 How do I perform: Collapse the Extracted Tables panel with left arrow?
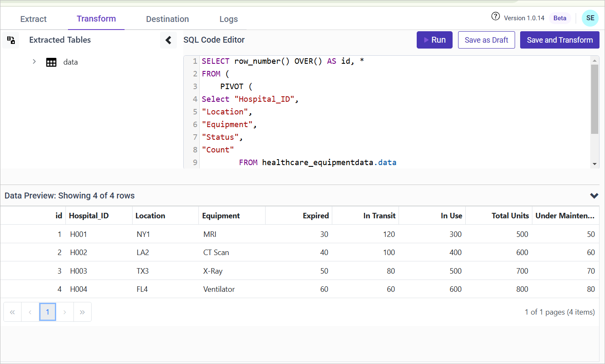point(168,40)
